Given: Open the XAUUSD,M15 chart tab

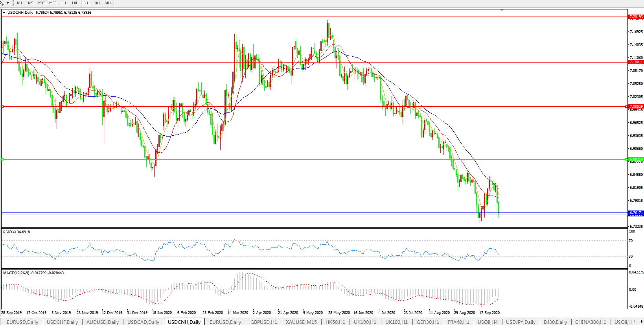Looking at the screenshot, I should 301,322.
